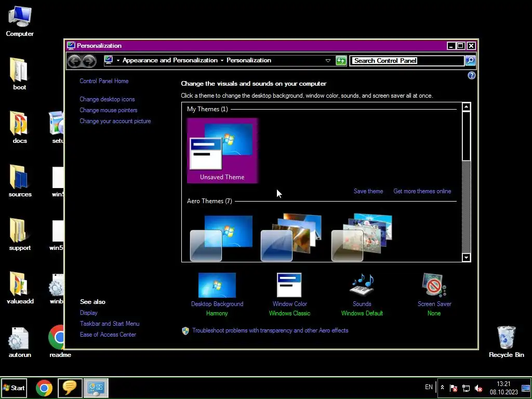Click the Sounds icon
Viewport: 532px width, 399px height.
click(x=362, y=285)
